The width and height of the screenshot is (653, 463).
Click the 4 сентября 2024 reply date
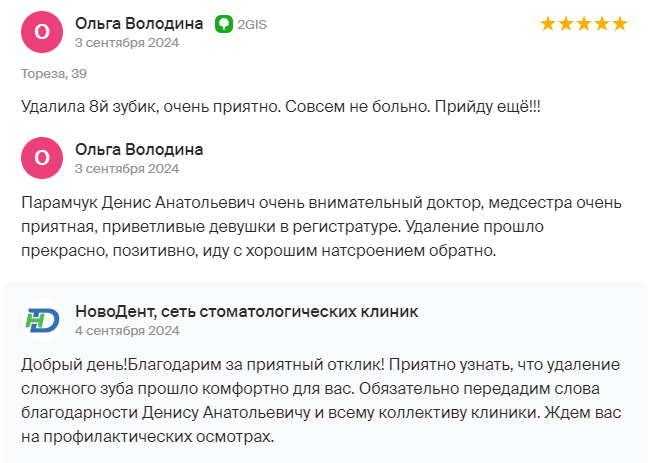tap(127, 330)
